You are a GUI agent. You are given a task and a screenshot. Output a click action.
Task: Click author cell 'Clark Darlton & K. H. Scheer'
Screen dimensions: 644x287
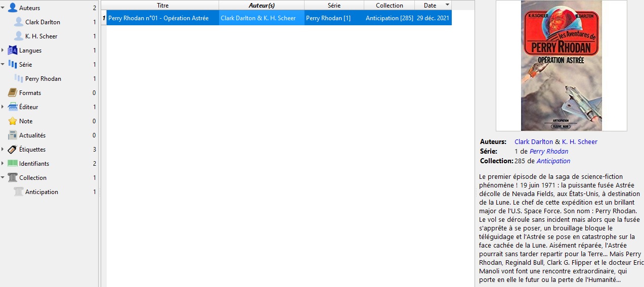pos(262,18)
